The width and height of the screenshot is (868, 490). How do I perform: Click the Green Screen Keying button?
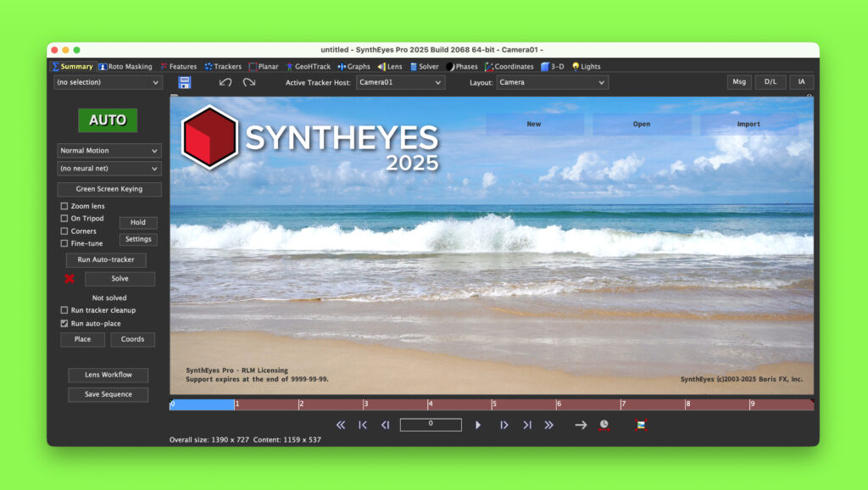108,189
